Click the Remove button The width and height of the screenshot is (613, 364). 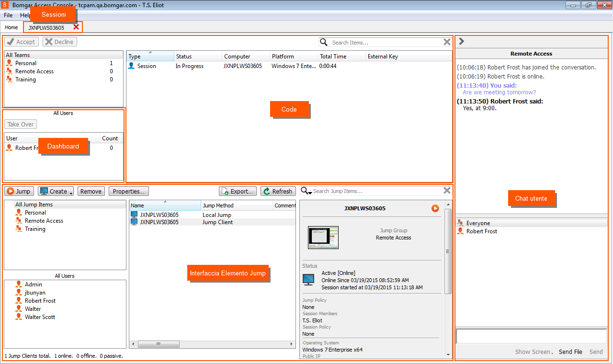click(91, 191)
